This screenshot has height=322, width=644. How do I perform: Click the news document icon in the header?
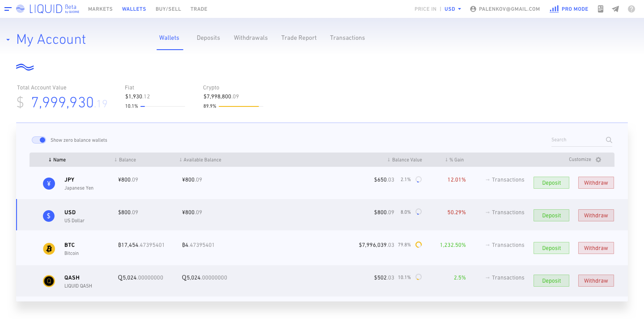[601, 9]
